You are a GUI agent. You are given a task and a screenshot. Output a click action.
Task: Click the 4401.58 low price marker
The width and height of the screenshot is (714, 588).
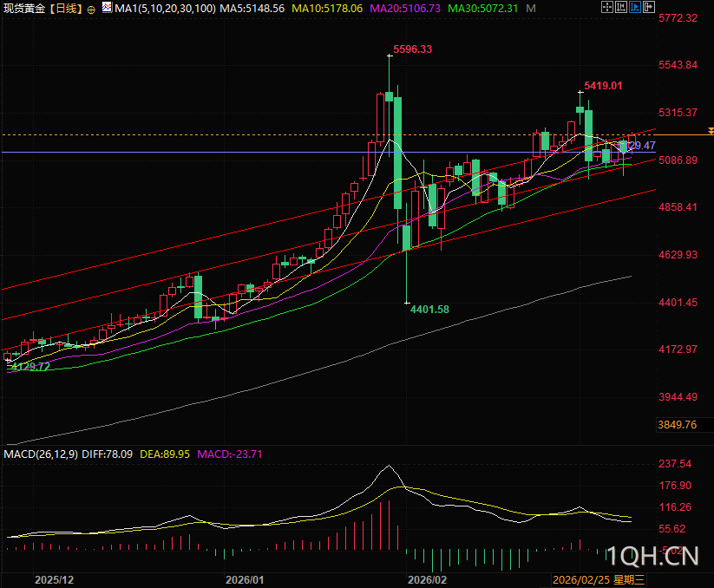click(429, 309)
